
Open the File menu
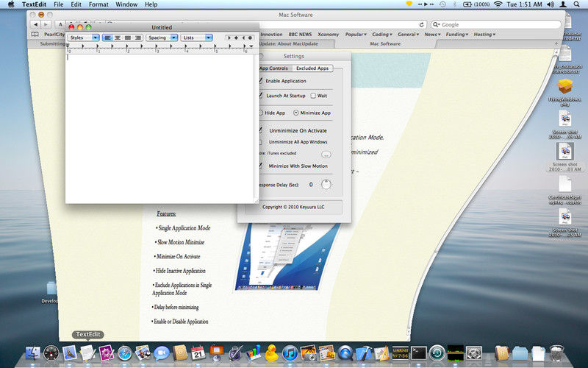(x=59, y=4)
